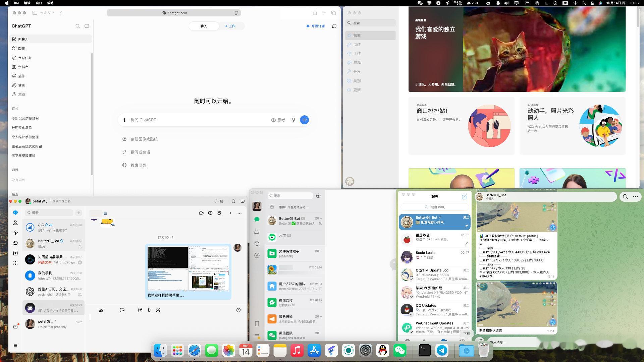This screenshot has height=362, width=644.
Task: Open QQ contacts icon in left sidebar
Action: 15,223
